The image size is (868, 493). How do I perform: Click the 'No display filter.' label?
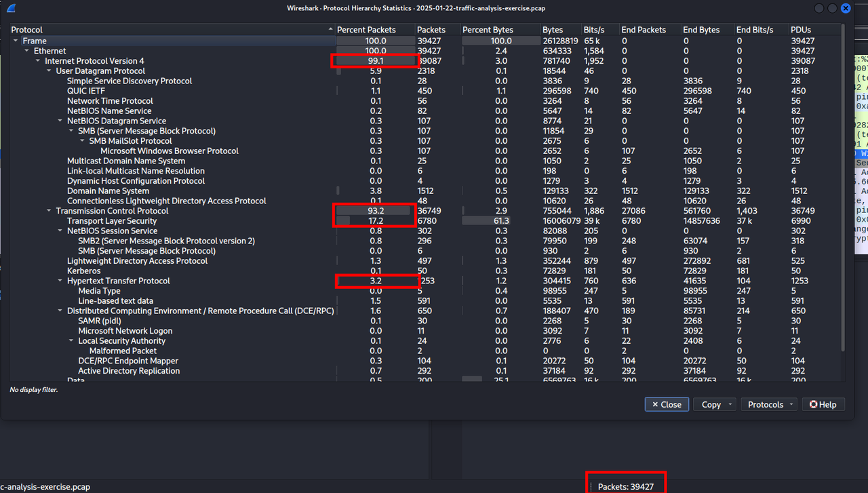33,390
